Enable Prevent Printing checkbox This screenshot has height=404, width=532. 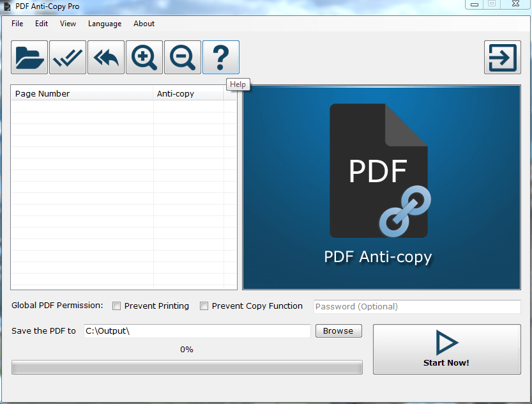(116, 306)
